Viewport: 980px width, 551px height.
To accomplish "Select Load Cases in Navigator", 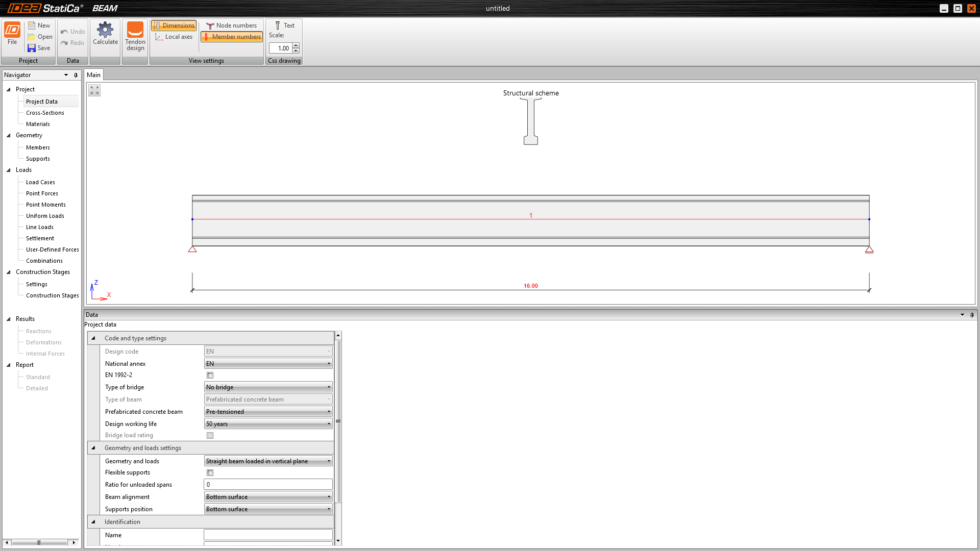I will point(40,182).
